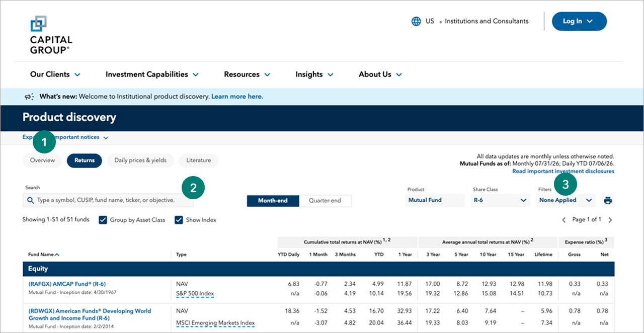Click the 10 Year column header

(488, 255)
